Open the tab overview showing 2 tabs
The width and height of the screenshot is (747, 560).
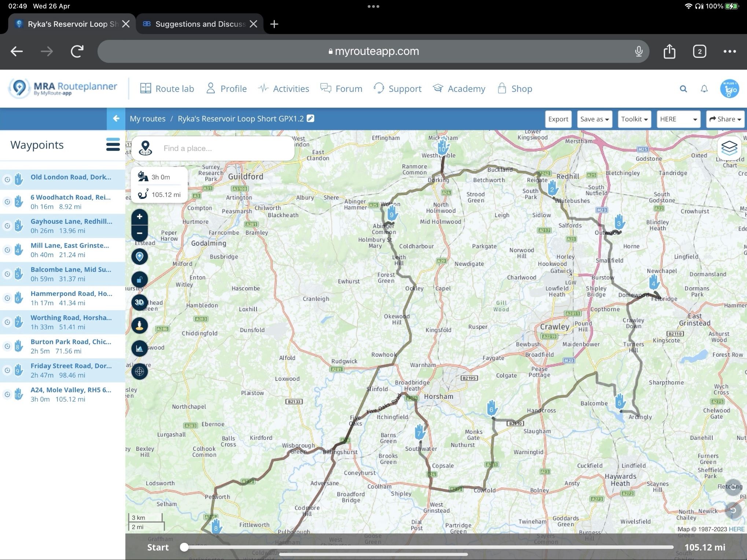(x=699, y=51)
